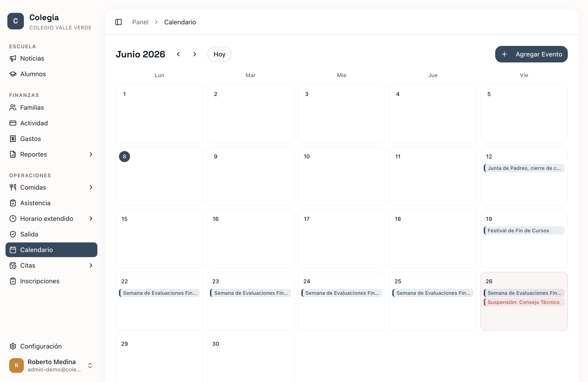
Task: Click the Colegio Valle Verde subtitle
Action: point(61,27)
